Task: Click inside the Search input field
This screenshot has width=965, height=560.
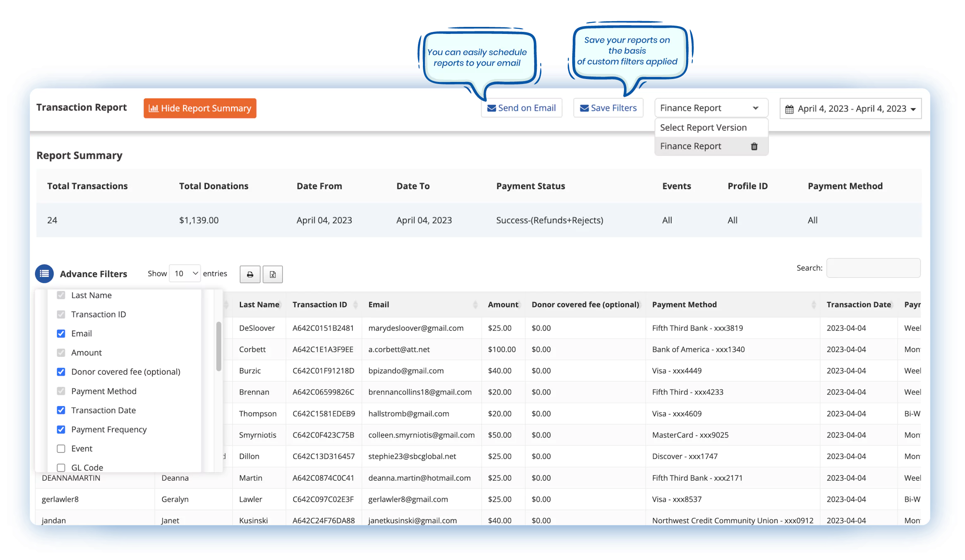Action: (873, 268)
